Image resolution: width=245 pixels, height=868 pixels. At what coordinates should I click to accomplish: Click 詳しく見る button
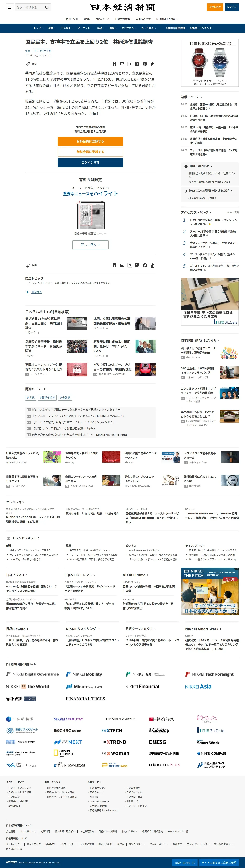coord(90,245)
